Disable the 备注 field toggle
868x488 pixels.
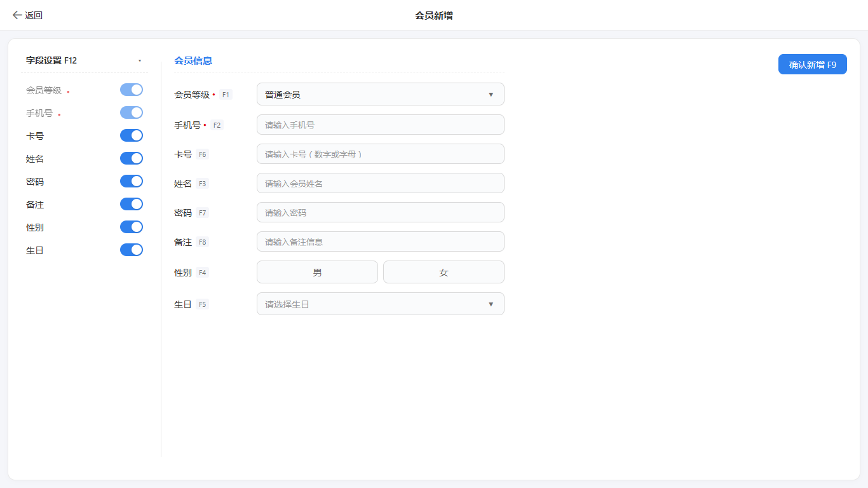pos(132,204)
